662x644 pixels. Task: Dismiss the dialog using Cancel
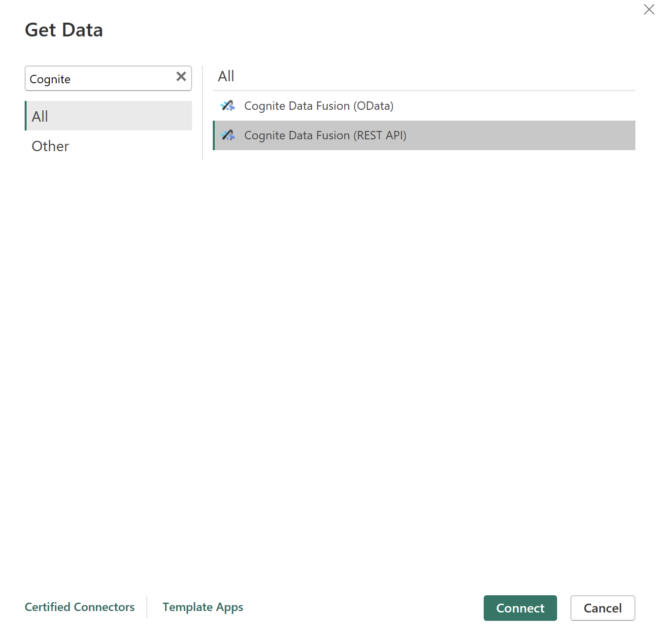click(x=602, y=608)
